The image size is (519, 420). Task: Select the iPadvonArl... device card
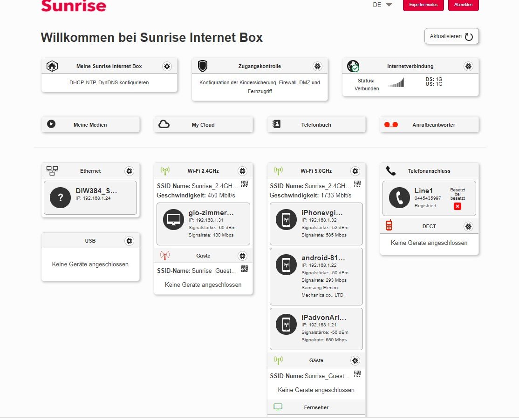click(316, 329)
